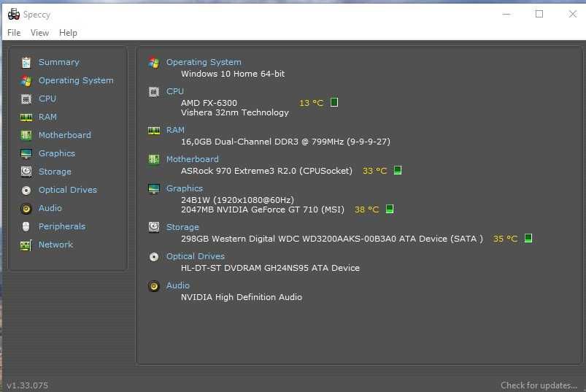The width and height of the screenshot is (586, 392).
Task: Click the RAM heading link in summary
Action: click(x=175, y=130)
